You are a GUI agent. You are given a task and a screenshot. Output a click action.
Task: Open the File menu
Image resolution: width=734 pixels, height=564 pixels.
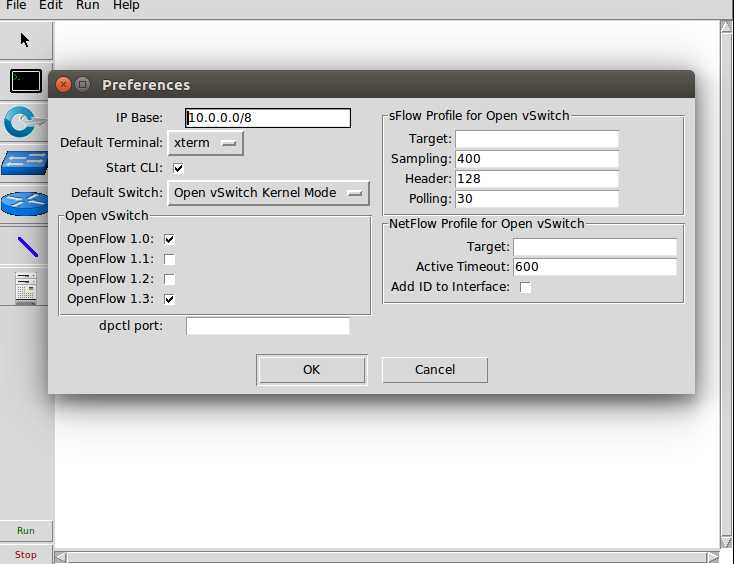tap(16, 6)
